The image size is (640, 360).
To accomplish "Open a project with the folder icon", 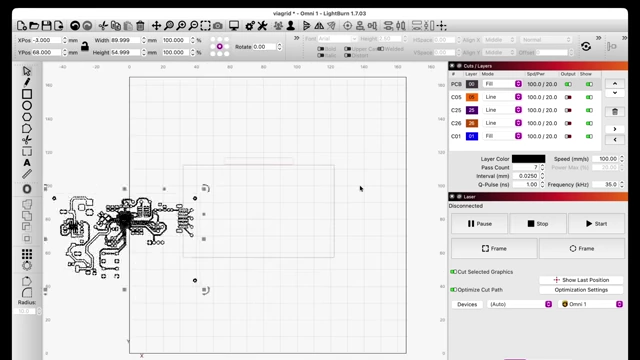I will click(34, 26).
